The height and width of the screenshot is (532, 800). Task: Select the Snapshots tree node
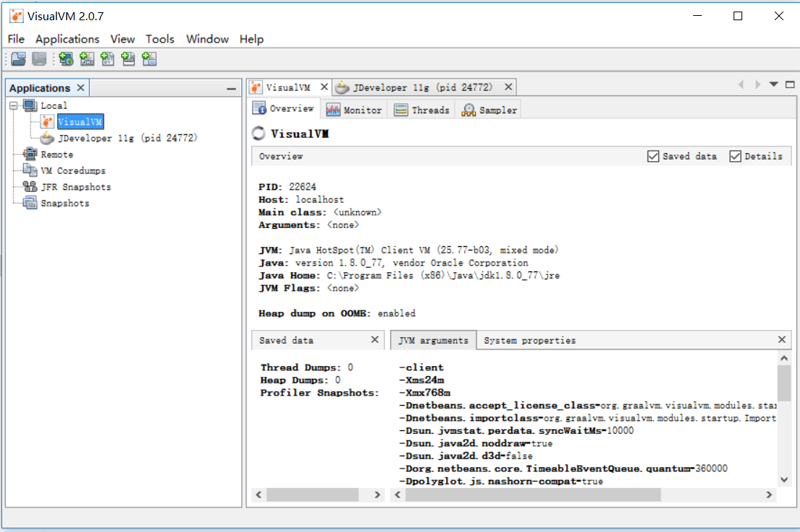point(65,203)
